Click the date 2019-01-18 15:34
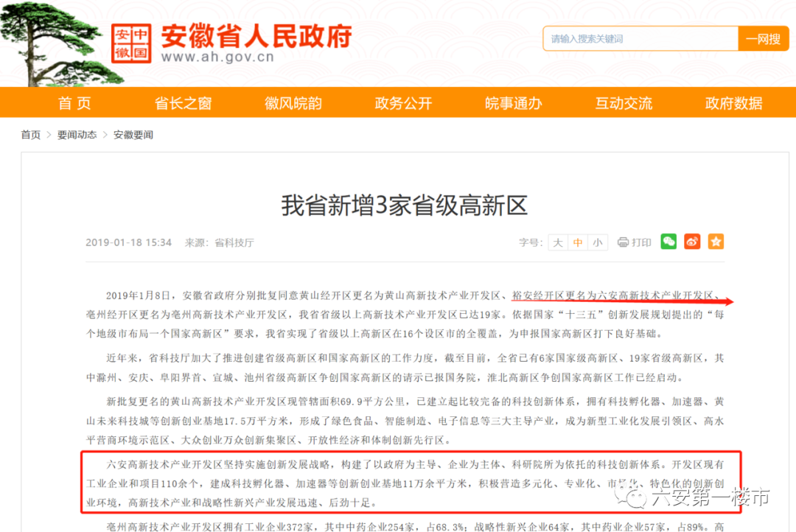 pyautogui.click(x=128, y=242)
